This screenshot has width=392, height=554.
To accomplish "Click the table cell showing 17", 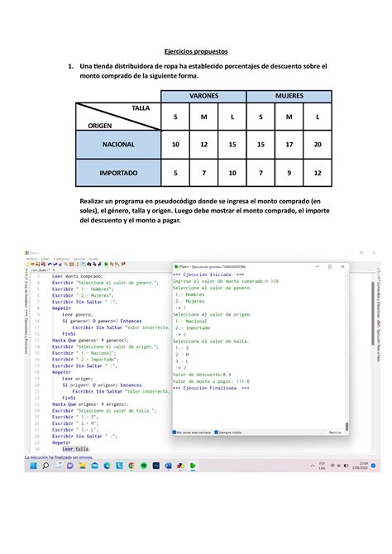I will pyautogui.click(x=289, y=145).
